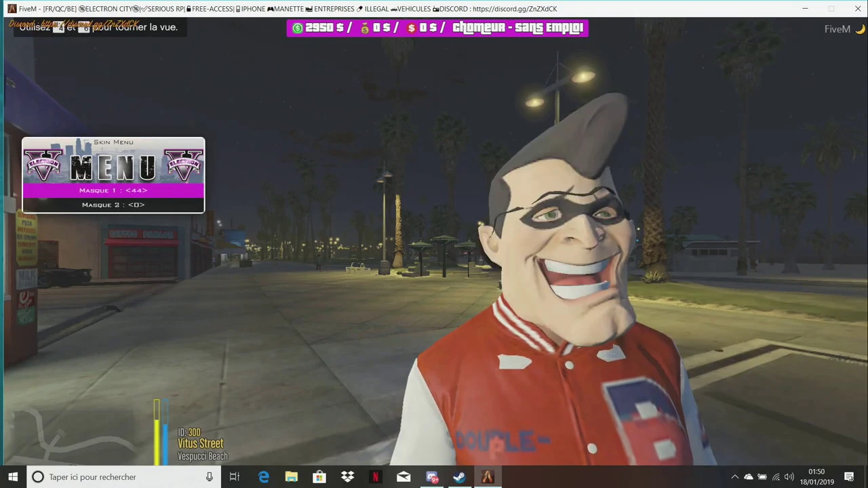Screen dimensions: 868x488
Task: Click the green cash icon in HUD
Action: pyautogui.click(x=297, y=28)
